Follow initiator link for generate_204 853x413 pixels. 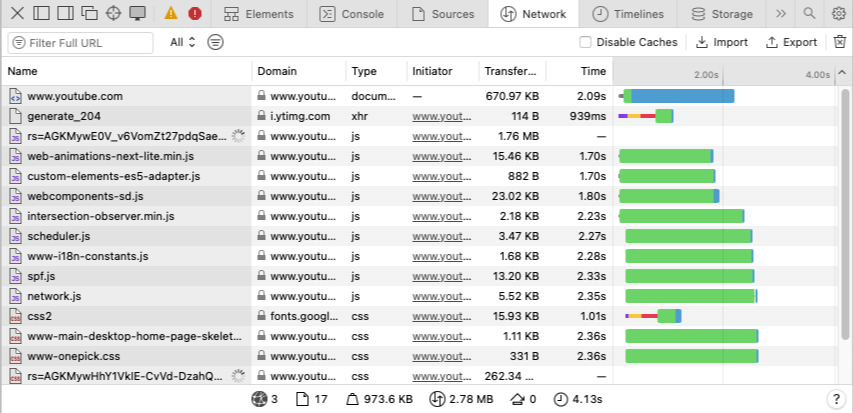pyautogui.click(x=442, y=116)
